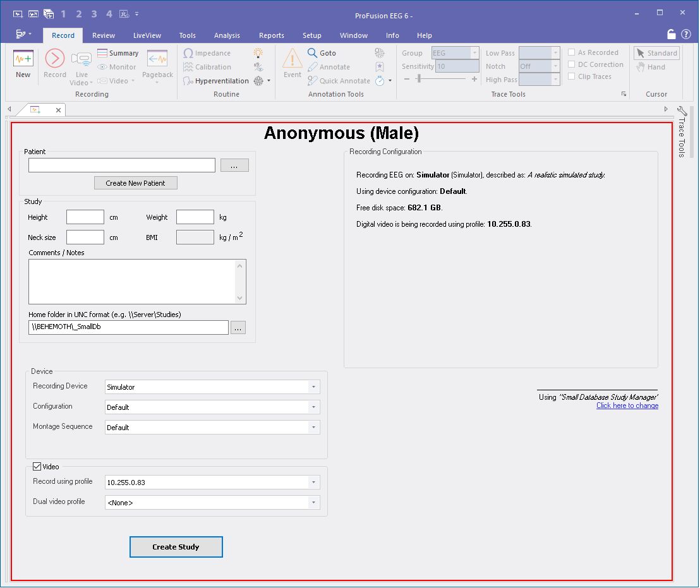Image resolution: width=700 pixels, height=588 pixels.
Task: Check the Clip Traces box
Action: (x=571, y=76)
